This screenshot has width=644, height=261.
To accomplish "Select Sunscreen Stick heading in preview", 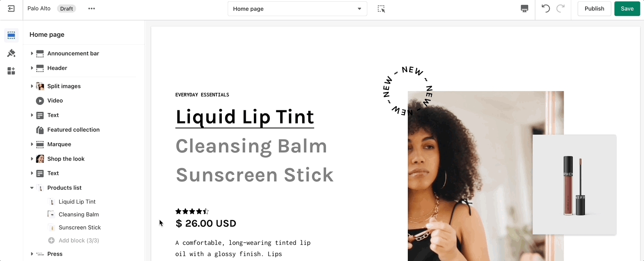I will click(255, 175).
